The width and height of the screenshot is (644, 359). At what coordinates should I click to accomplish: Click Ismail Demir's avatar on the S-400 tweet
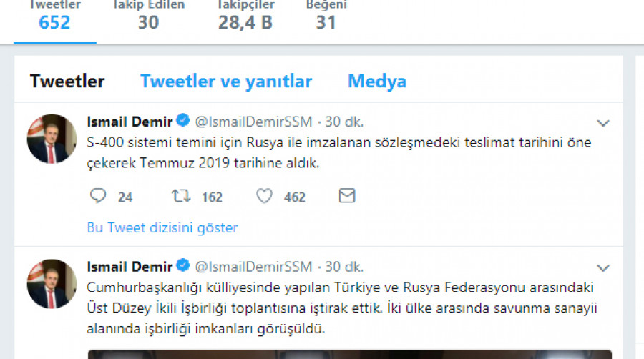[52, 139]
